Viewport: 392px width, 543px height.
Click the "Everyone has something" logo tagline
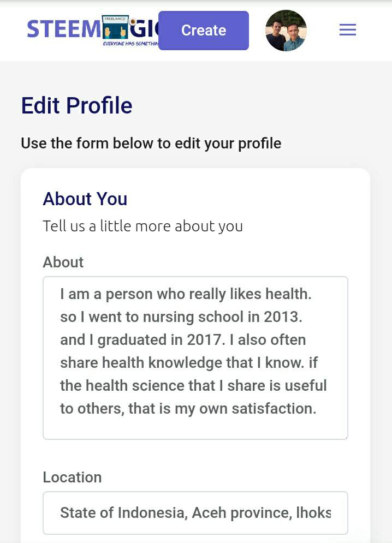[131, 43]
